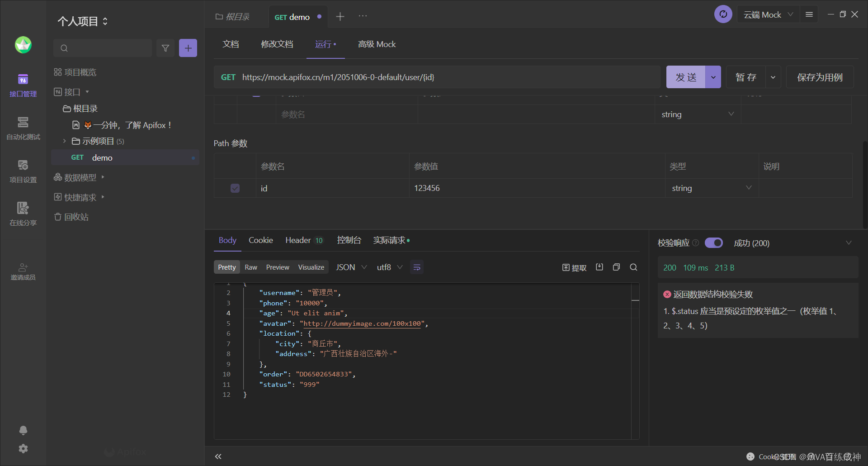
Task: Open a new tab with plus icon
Action: click(x=340, y=17)
